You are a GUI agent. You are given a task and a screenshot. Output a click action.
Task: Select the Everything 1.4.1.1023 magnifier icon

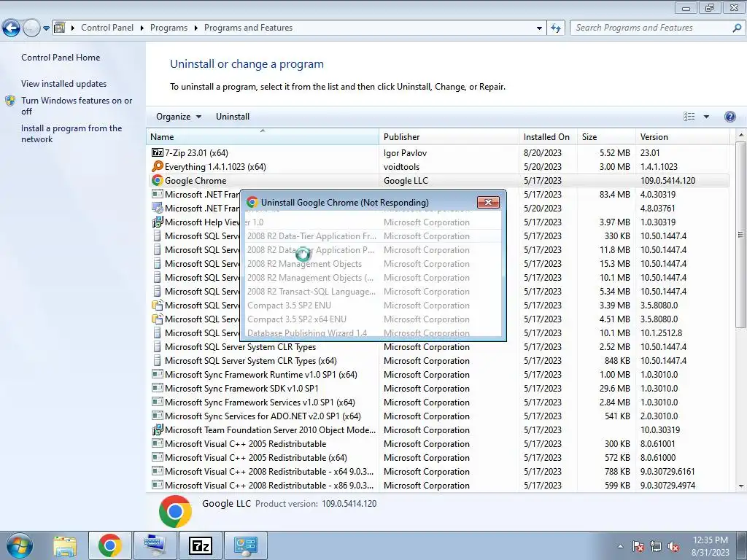[x=158, y=167]
